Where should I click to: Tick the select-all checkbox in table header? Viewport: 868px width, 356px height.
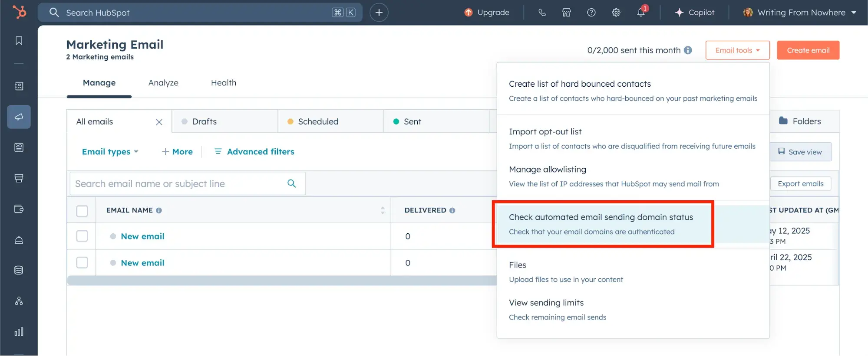click(x=82, y=211)
